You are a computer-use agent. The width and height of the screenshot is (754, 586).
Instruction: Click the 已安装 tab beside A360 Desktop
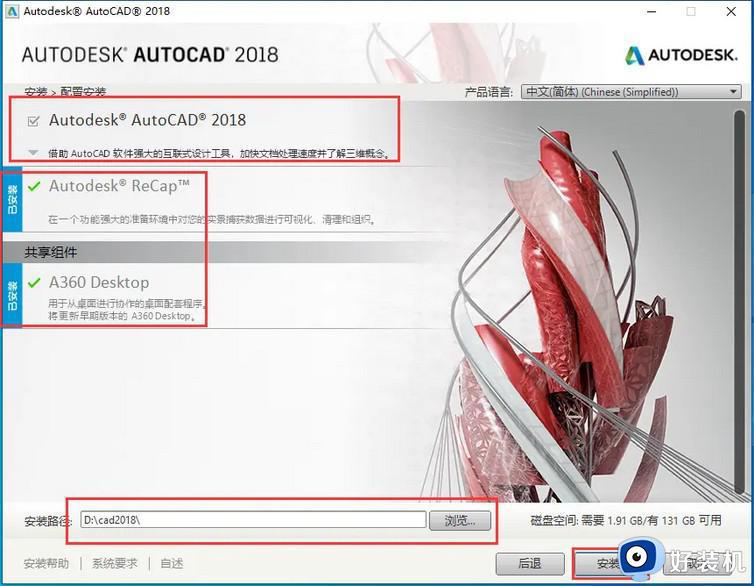click(13, 295)
